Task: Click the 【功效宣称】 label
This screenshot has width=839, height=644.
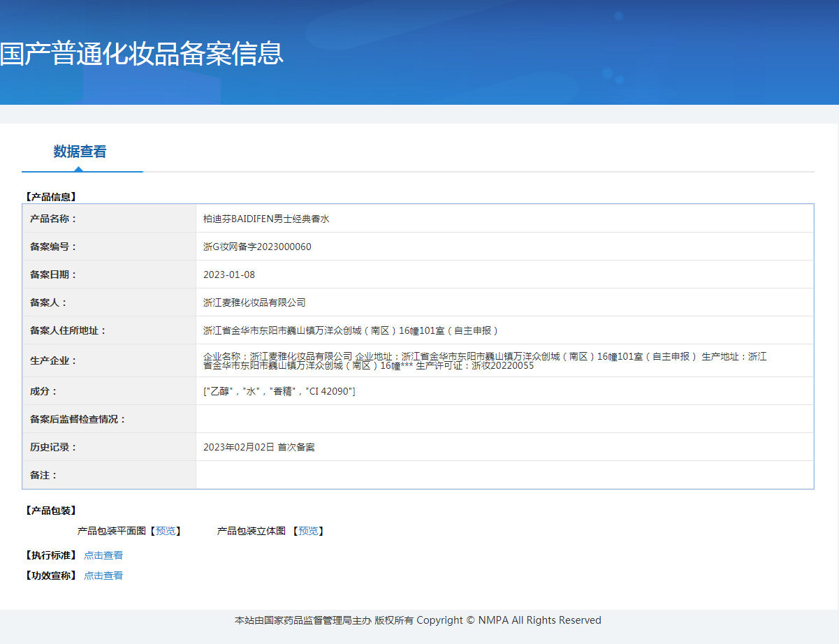Action: (50, 576)
